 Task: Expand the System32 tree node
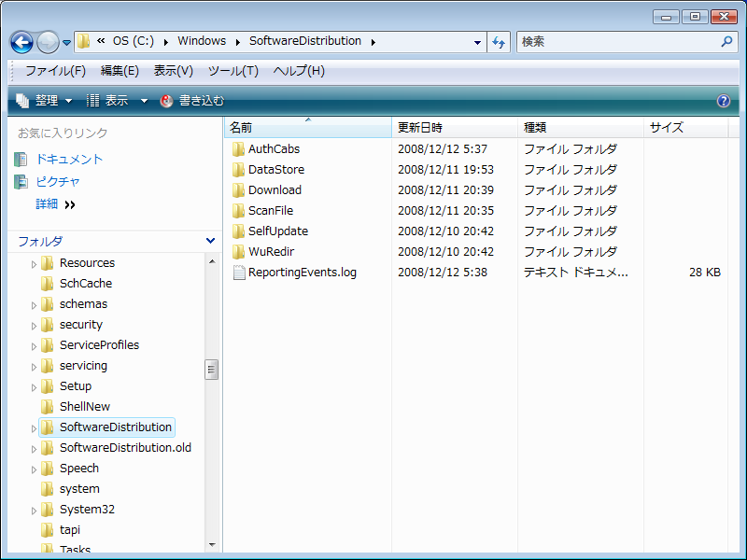tap(34, 511)
